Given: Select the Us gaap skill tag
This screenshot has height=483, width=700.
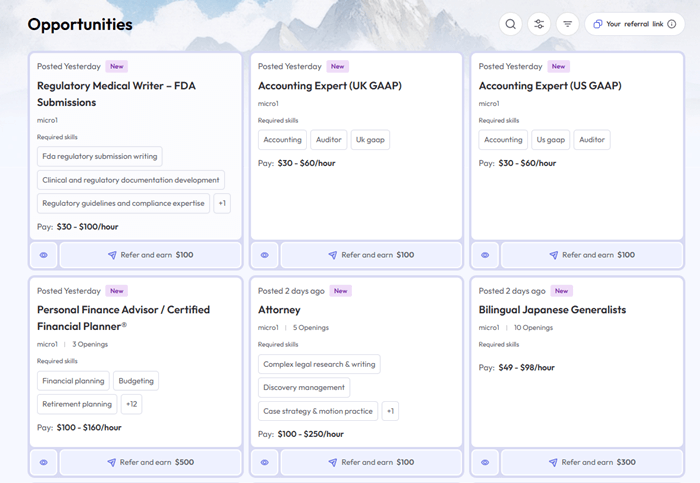Looking at the screenshot, I should (x=551, y=140).
